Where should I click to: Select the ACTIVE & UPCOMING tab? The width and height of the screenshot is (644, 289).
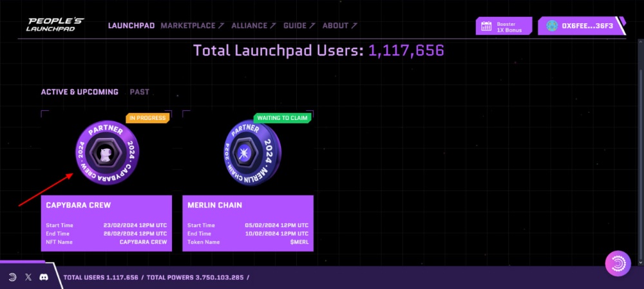tap(80, 92)
